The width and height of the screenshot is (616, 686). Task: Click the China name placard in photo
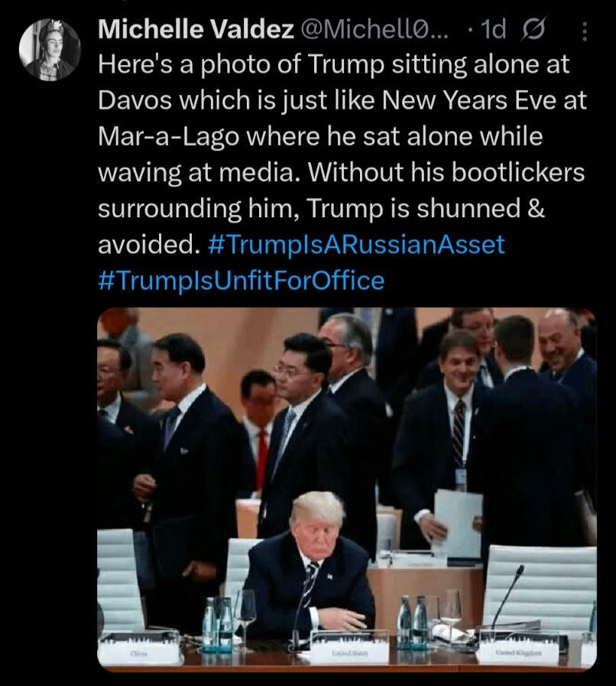pyautogui.click(x=141, y=652)
